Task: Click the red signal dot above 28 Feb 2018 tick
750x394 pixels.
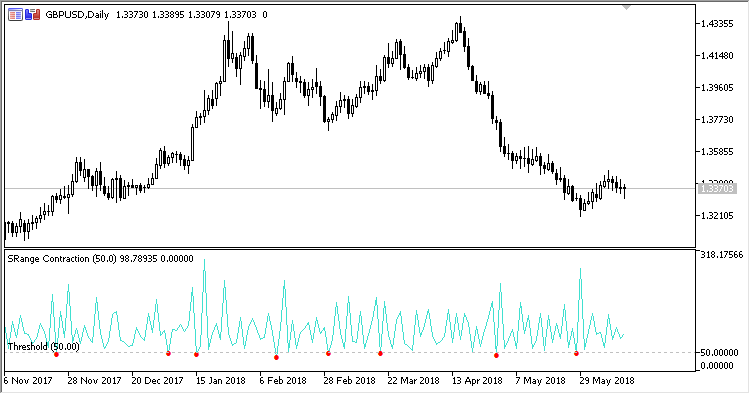Action: pyautogui.click(x=328, y=353)
